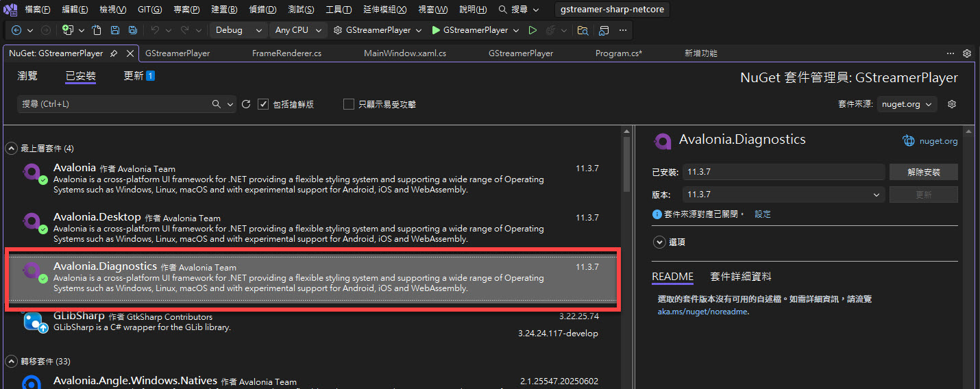Click the refresh packages icon beside search box

[247, 104]
